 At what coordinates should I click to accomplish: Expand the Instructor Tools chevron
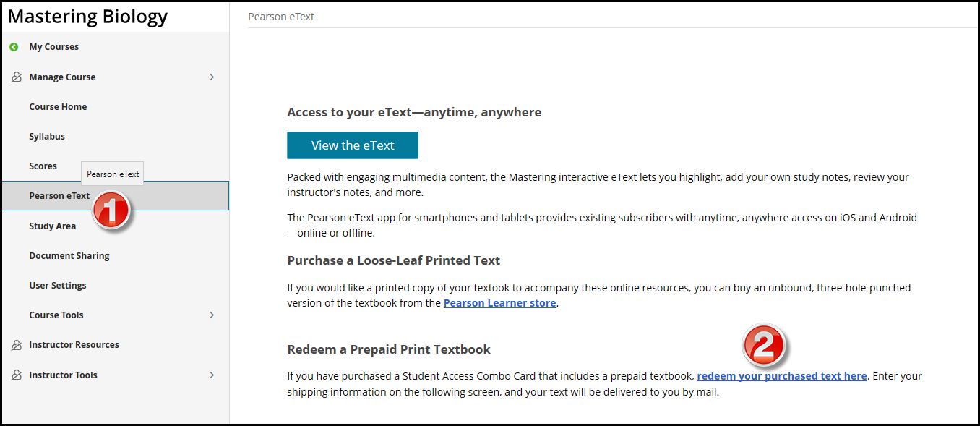coord(212,375)
